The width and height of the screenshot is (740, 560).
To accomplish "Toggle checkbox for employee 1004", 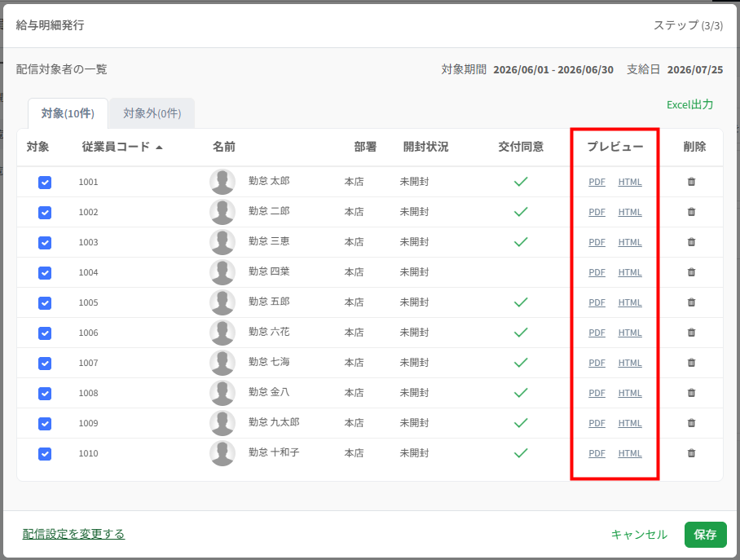I will (x=45, y=273).
